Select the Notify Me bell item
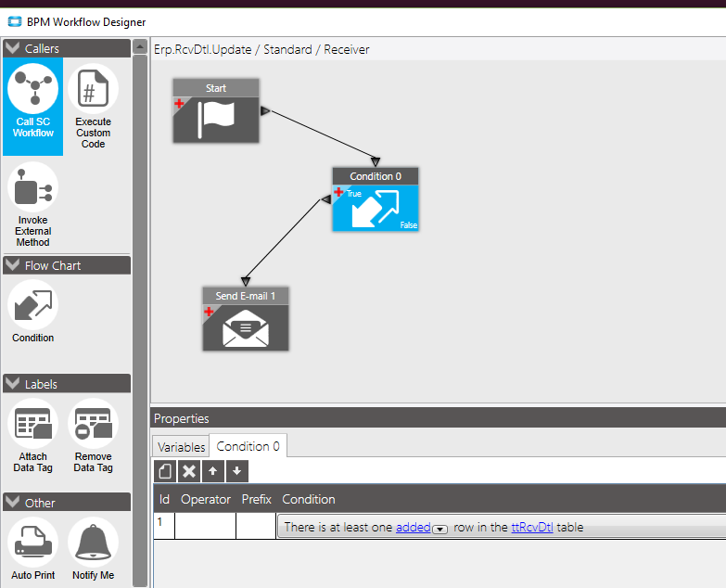Image resolution: width=726 pixels, height=588 pixels. [93, 549]
